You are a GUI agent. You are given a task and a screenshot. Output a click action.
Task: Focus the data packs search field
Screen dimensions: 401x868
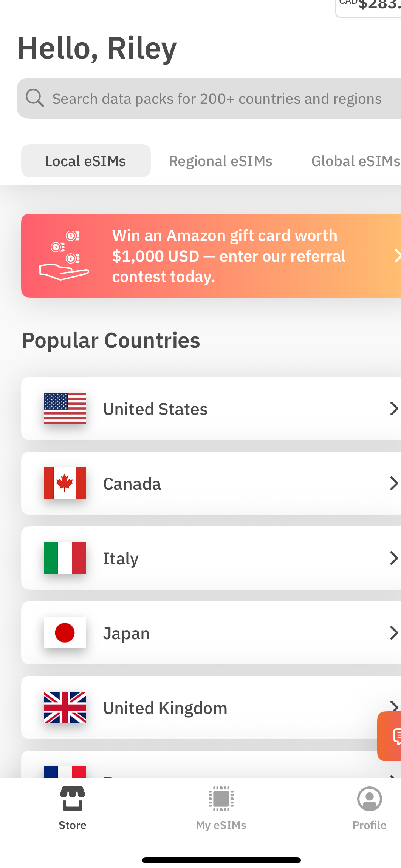[217, 99]
